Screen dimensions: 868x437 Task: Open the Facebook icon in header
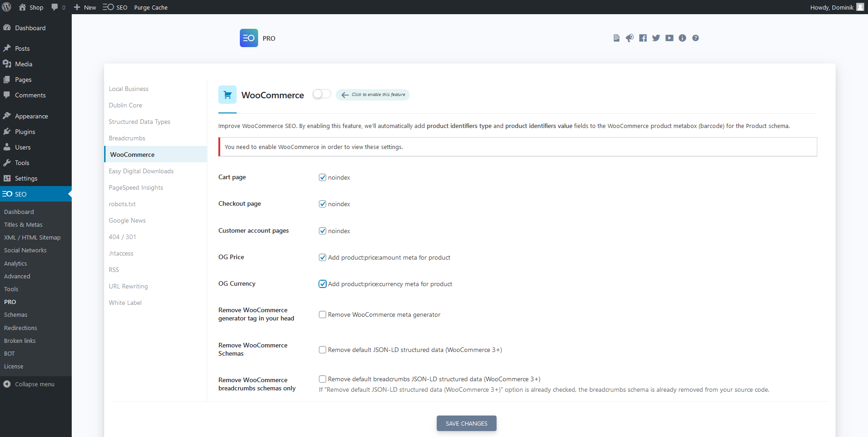(643, 38)
